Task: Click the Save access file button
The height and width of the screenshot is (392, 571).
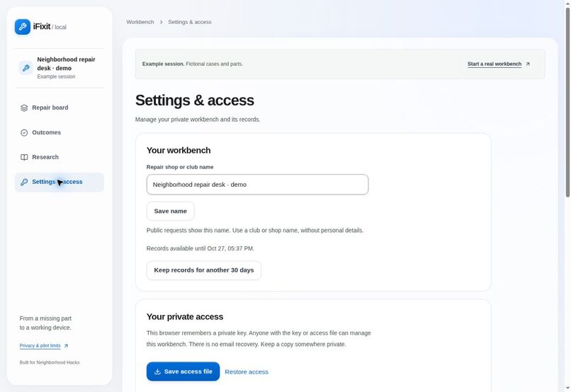Action: click(183, 371)
